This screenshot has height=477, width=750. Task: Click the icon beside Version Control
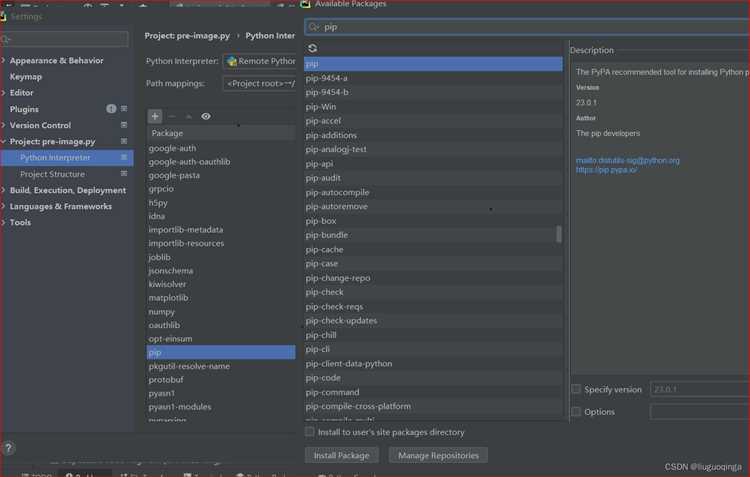click(x=124, y=125)
